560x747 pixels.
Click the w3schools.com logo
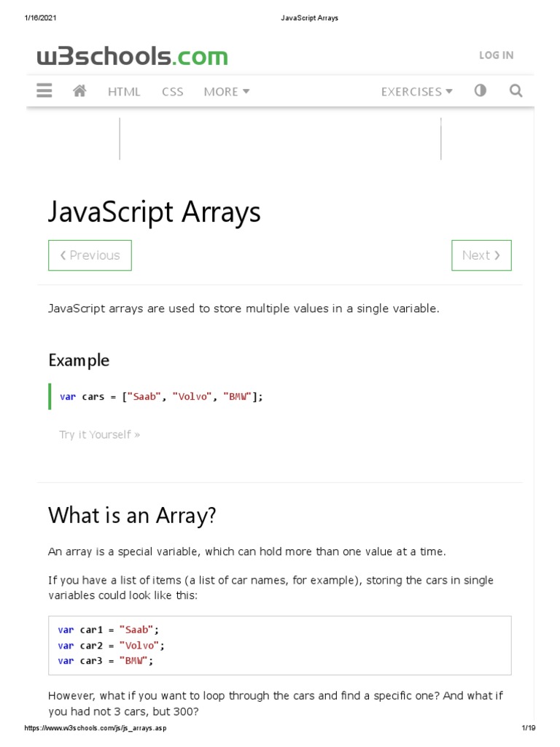(x=133, y=56)
